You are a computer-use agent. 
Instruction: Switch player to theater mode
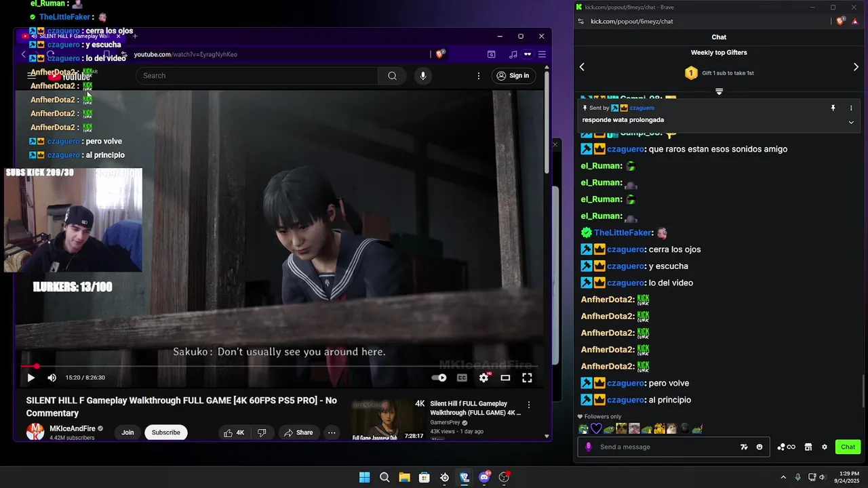coord(505,378)
